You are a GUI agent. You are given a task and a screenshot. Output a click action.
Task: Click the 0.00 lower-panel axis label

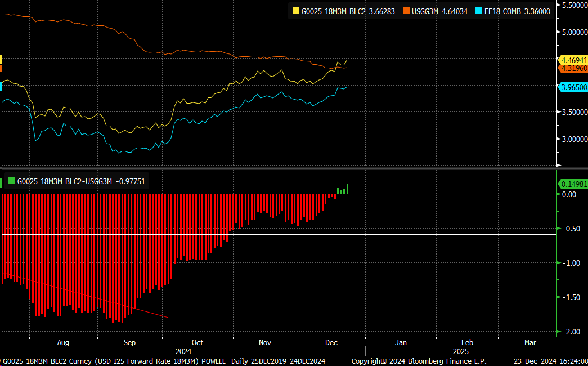pos(569,194)
